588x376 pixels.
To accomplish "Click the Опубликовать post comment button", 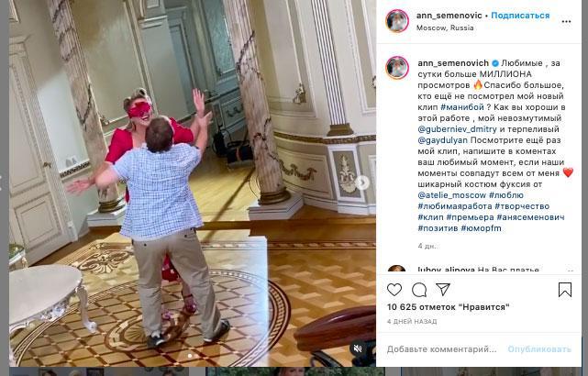I will point(539,349).
